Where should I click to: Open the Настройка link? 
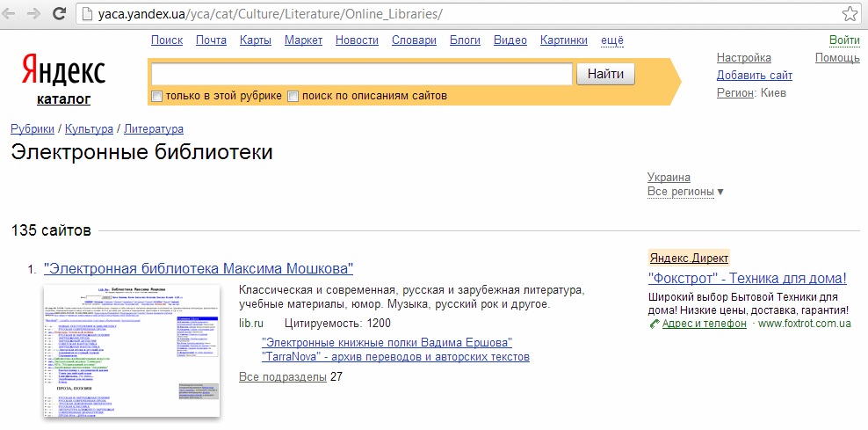coord(744,58)
